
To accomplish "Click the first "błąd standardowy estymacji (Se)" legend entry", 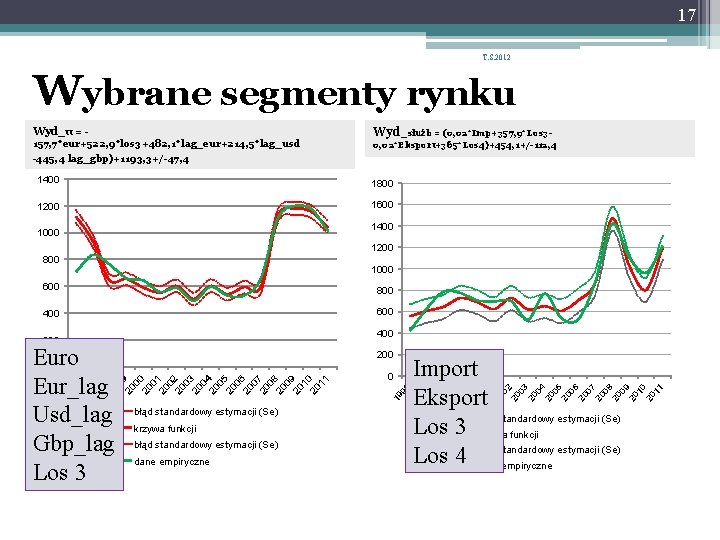I will [x=206, y=412].
